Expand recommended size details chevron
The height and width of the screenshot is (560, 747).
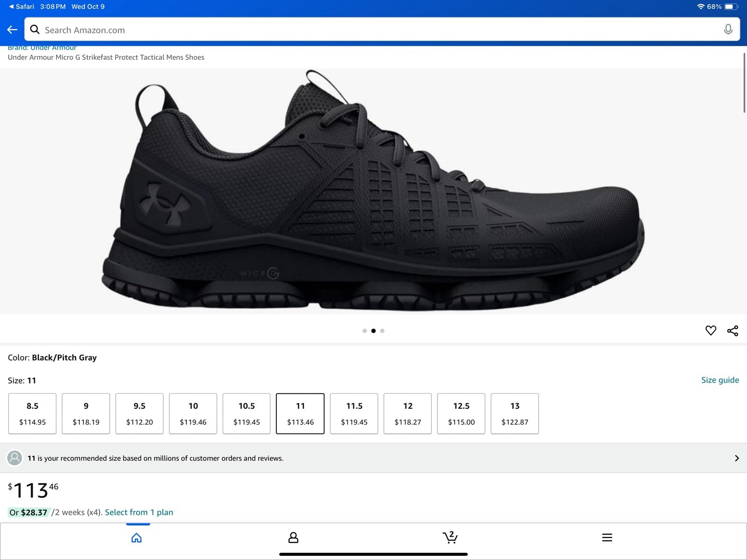(x=737, y=458)
